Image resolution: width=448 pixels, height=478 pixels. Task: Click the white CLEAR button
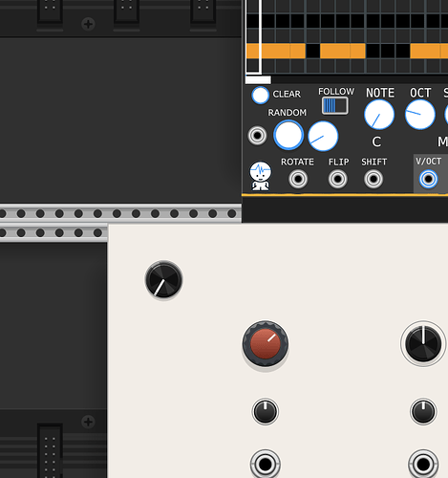(260, 95)
